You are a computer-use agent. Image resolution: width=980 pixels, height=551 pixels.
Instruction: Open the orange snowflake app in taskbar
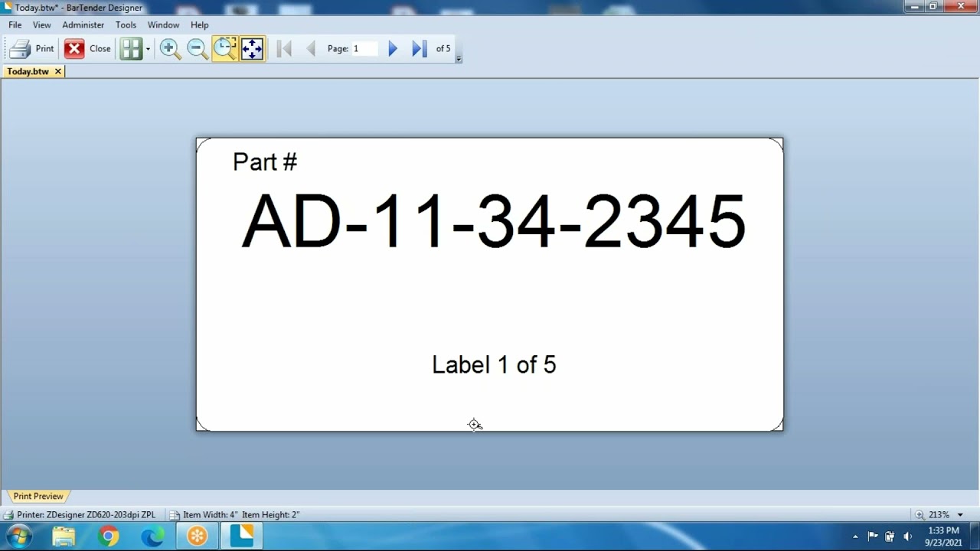pos(198,536)
